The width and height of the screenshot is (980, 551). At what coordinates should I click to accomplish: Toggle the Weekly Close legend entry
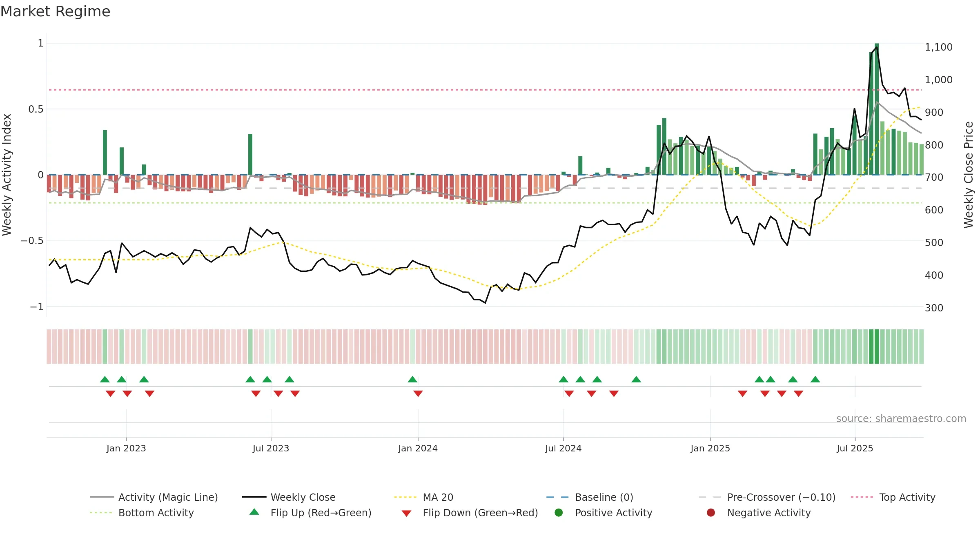[x=289, y=497]
